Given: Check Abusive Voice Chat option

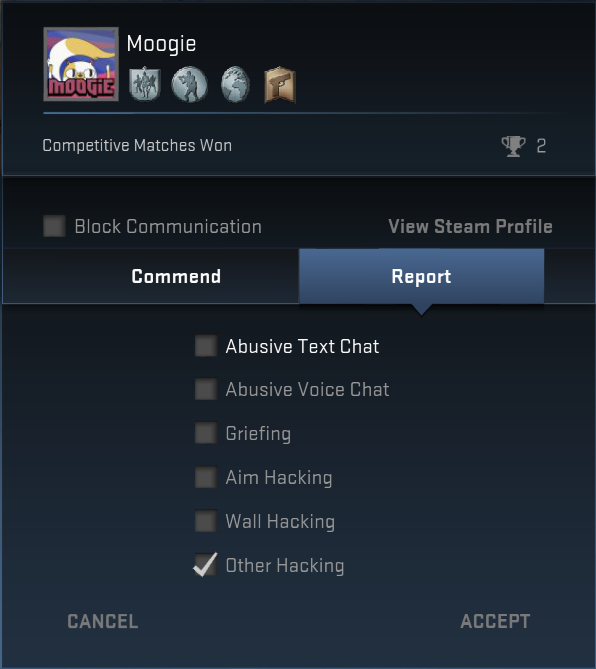Looking at the screenshot, I should click(x=206, y=389).
